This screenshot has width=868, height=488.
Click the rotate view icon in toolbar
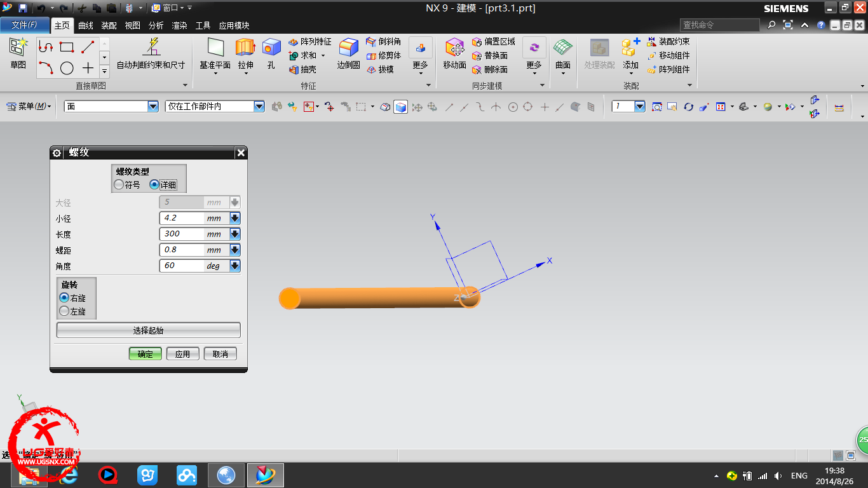(688, 107)
